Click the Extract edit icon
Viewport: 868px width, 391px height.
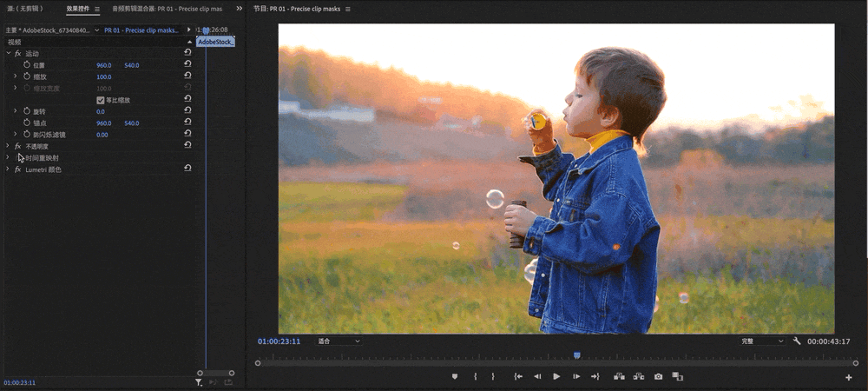click(x=638, y=376)
